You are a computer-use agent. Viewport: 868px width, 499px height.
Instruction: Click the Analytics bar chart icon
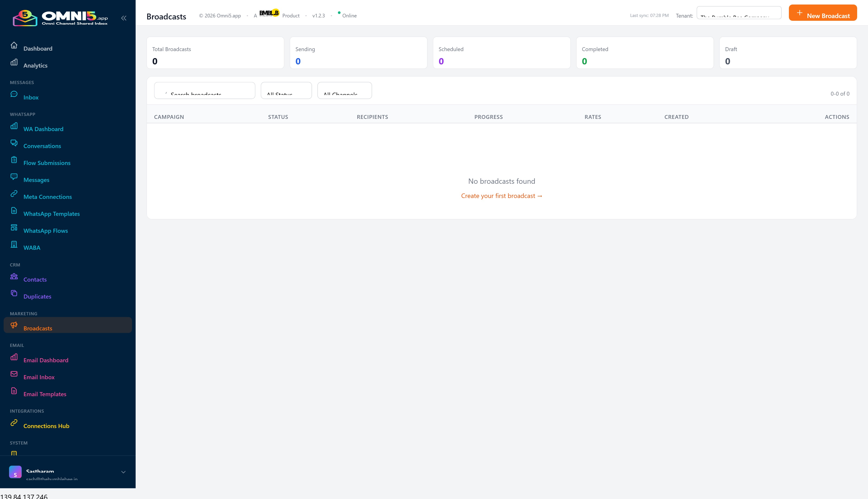point(14,62)
